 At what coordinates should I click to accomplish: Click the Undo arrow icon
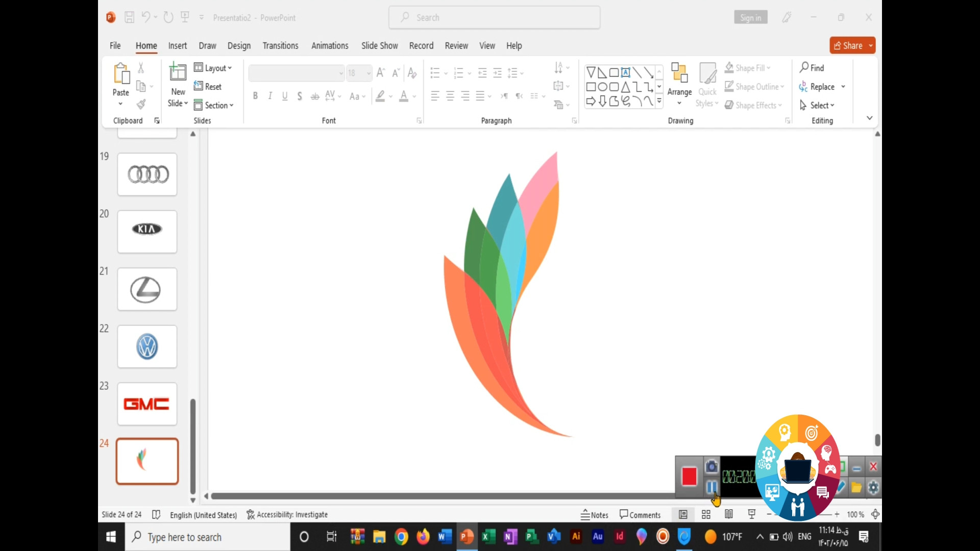pyautogui.click(x=146, y=17)
